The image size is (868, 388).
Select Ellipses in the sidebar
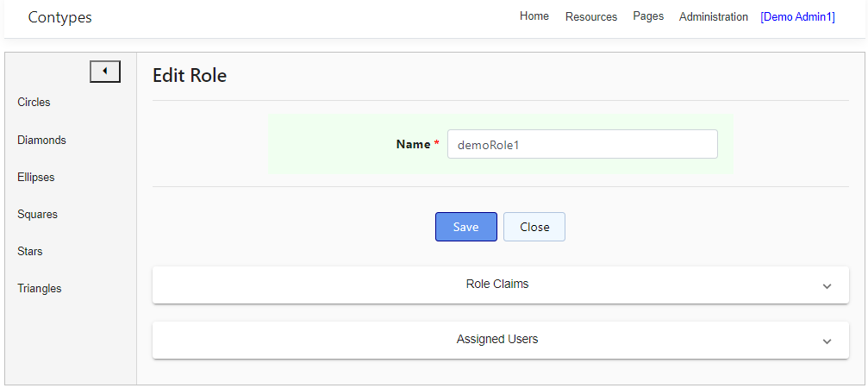pyautogui.click(x=36, y=177)
